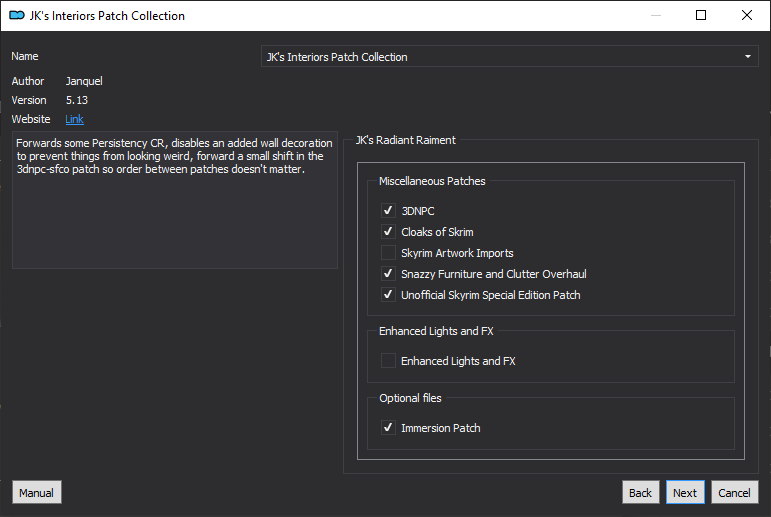Select the Optional files group label

(410, 398)
